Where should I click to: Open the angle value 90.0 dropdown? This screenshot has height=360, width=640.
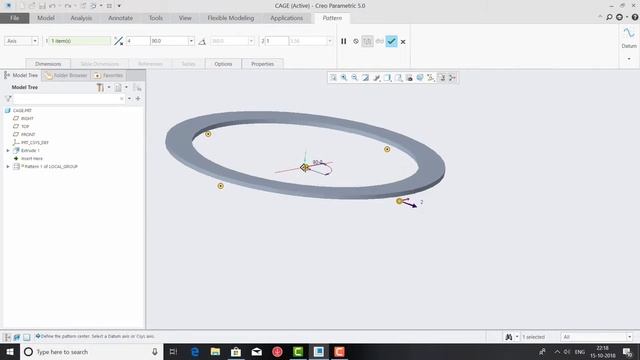pos(191,41)
